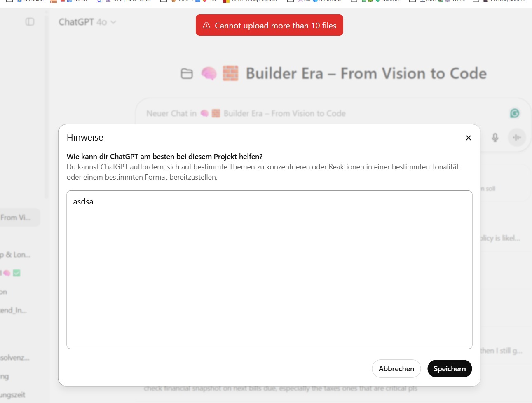Click the 'check financial snapshot' chat entry
This screenshot has width=532, height=403.
(x=281, y=388)
